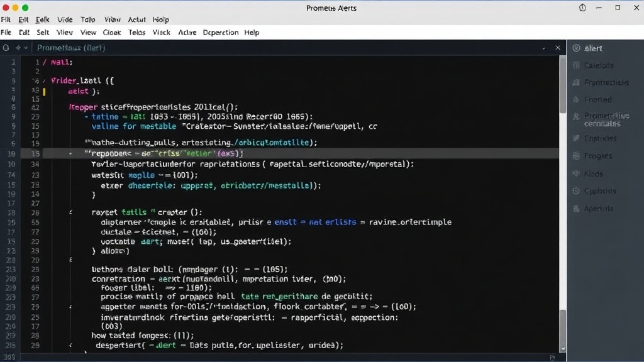Image resolution: width=644 pixels, height=362 pixels.
Task: Open the Vide menu
Action: coord(65,19)
